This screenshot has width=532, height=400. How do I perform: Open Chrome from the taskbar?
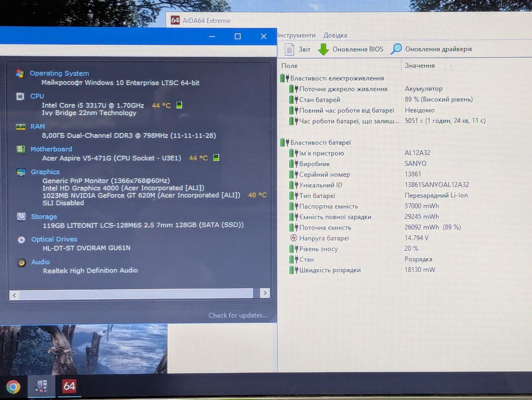tap(13, 387)
